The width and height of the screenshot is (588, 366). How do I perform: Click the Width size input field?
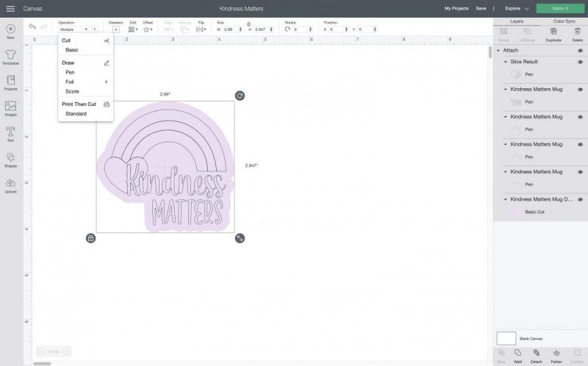coord(230,29)
